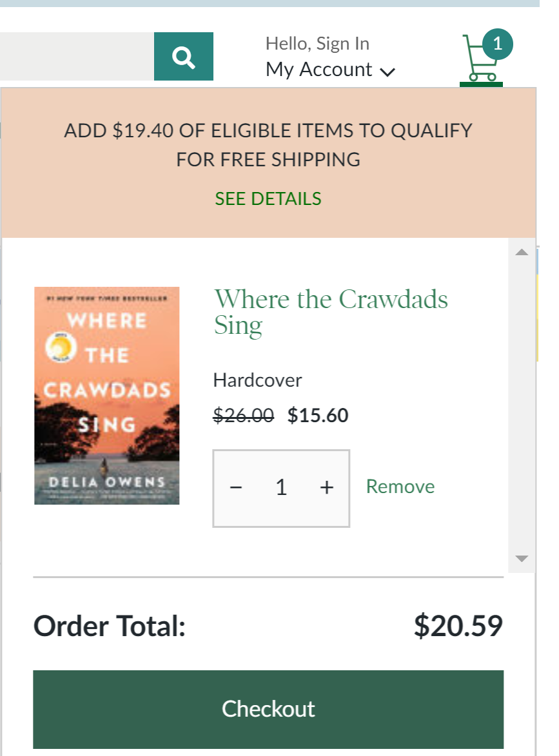Decrease quantity with the minus button
559x756 pixels.
(x=236, y=488)
